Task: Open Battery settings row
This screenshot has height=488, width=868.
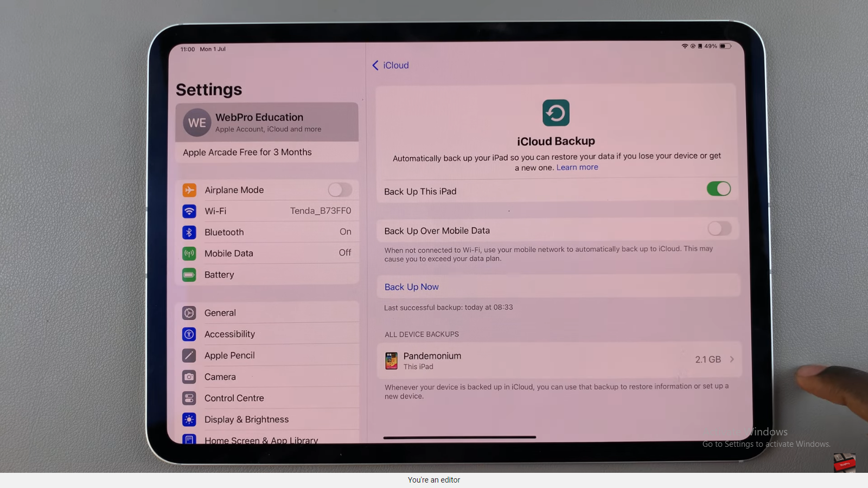Action: [268, 275]
